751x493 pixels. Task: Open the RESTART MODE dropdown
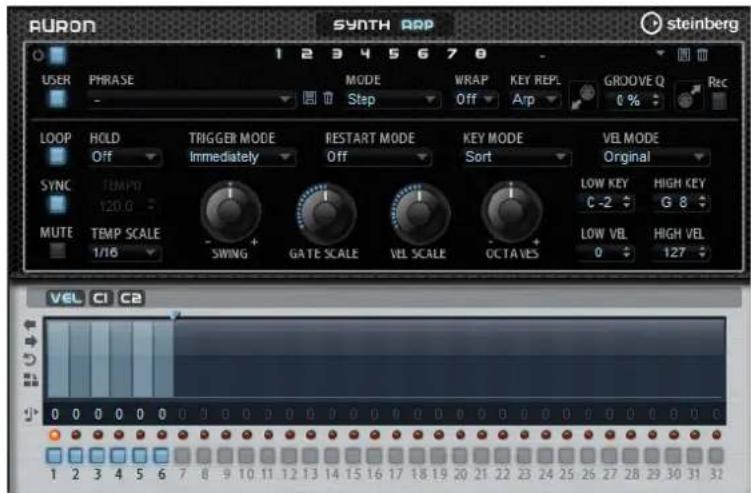(377, 157)
